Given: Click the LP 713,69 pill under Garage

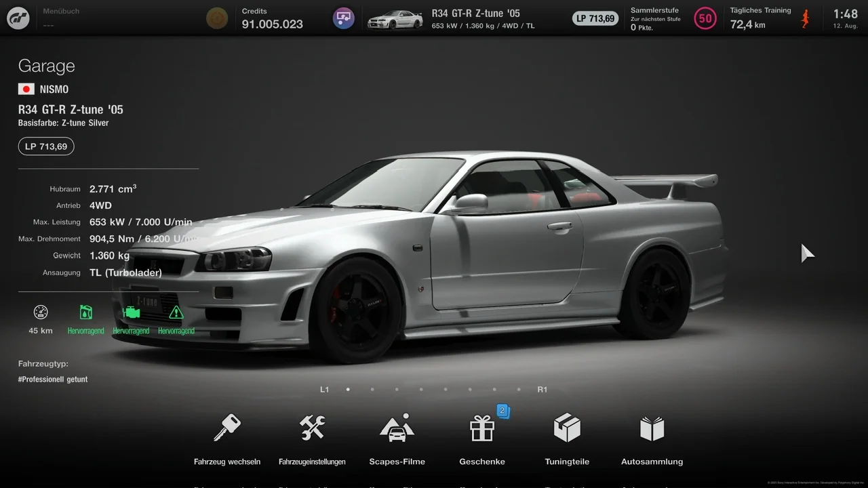Looking at the screenshot, I should click(46, 146).
